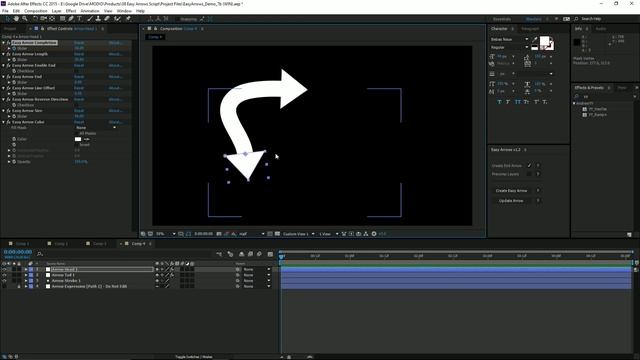640x360 pixels.
Task: Toggle the Precomp Layers checkbox
Action: [529, 174]
